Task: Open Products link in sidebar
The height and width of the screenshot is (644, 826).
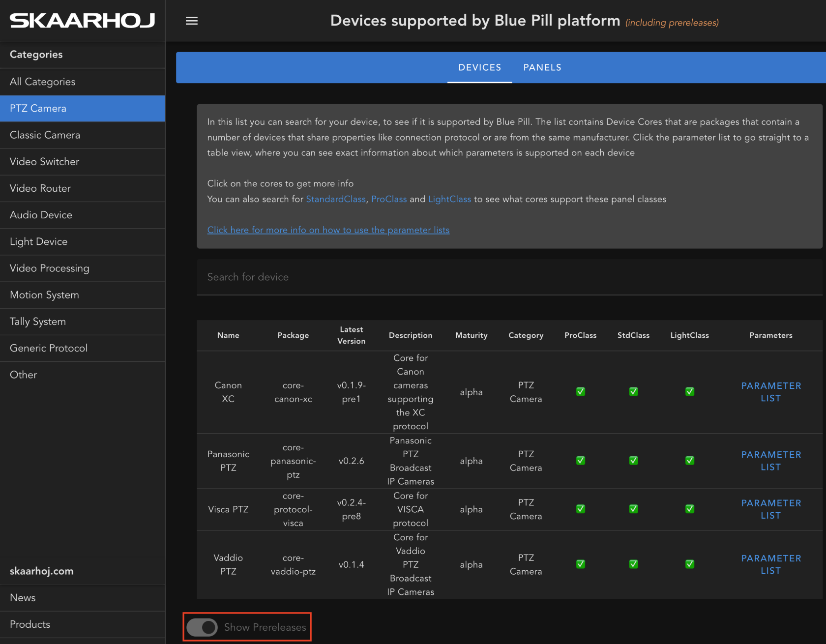Action: 83,624
